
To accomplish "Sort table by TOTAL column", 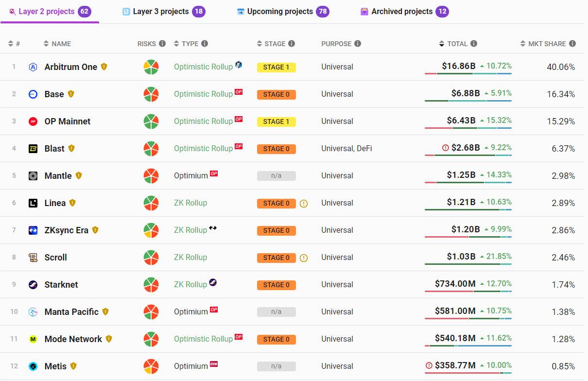I will [x=453, y=44].
